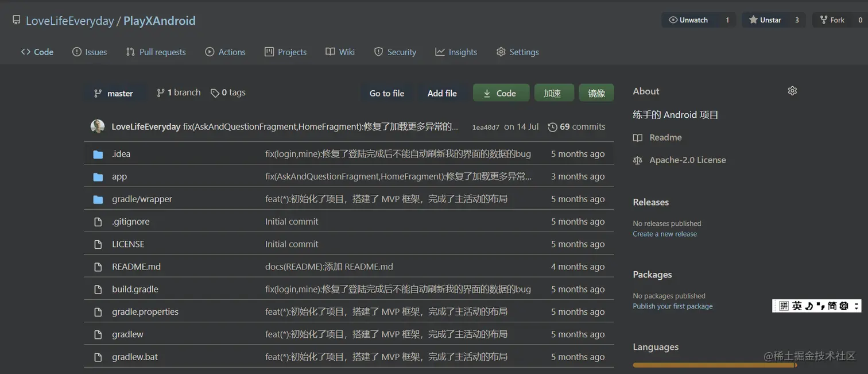Click the README.md file icon
Image resolution: width=868 pixels, height=374 pixels.
pos(98,267)
